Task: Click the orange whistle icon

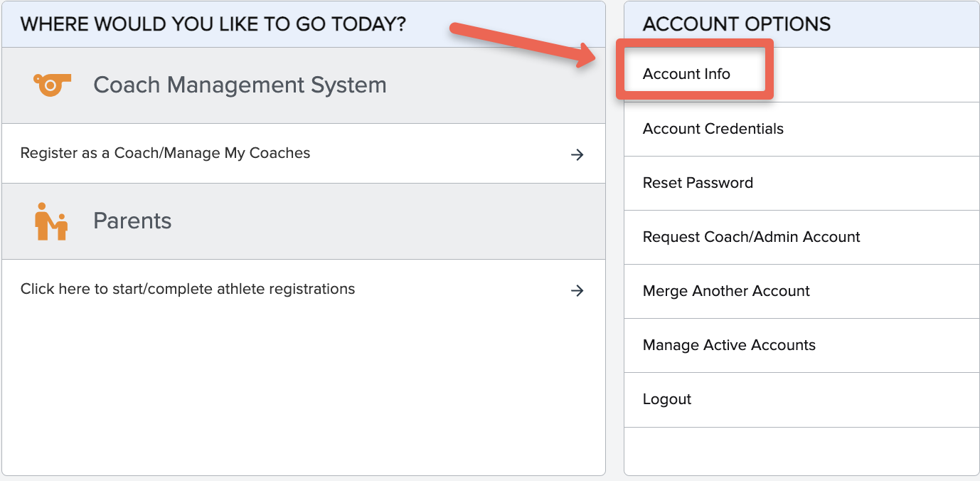Action: pyautogui.click(x=52, y=85)
